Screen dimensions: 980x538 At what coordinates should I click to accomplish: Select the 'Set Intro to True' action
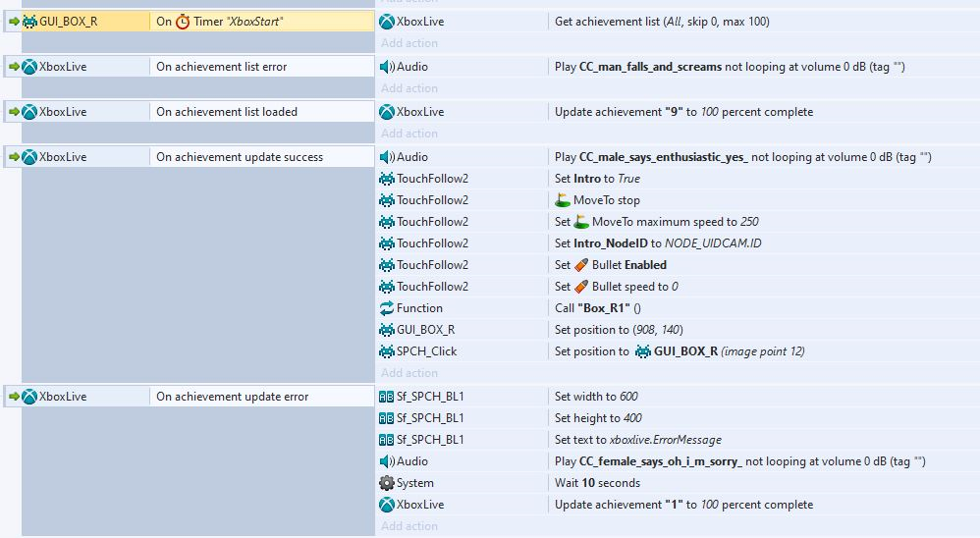pos(597,179)
